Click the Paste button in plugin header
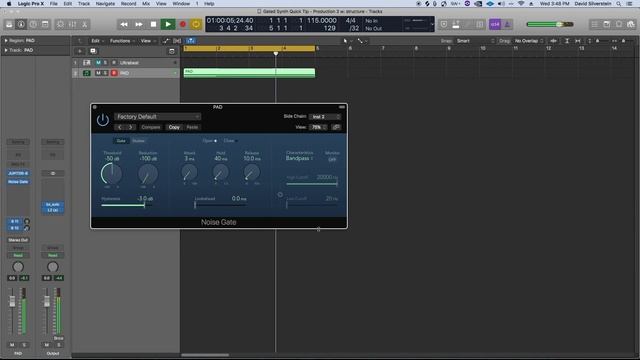640x360 pixels. point(192,127)
